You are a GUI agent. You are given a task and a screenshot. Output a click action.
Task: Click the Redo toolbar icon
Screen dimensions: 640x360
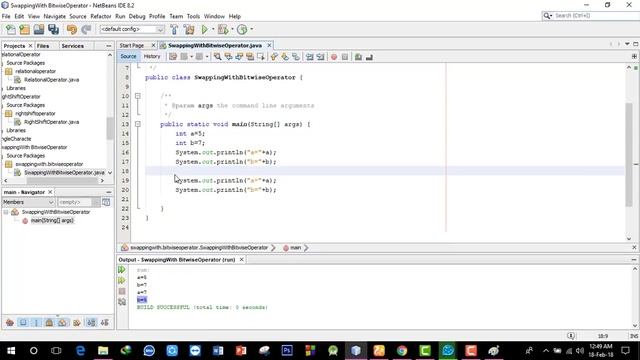(x=86, y=29)
